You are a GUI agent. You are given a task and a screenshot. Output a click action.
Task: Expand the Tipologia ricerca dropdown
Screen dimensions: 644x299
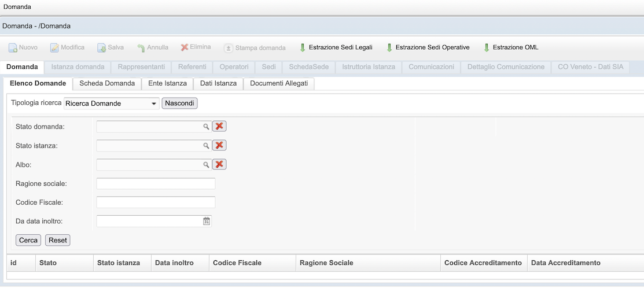[154, 104]
